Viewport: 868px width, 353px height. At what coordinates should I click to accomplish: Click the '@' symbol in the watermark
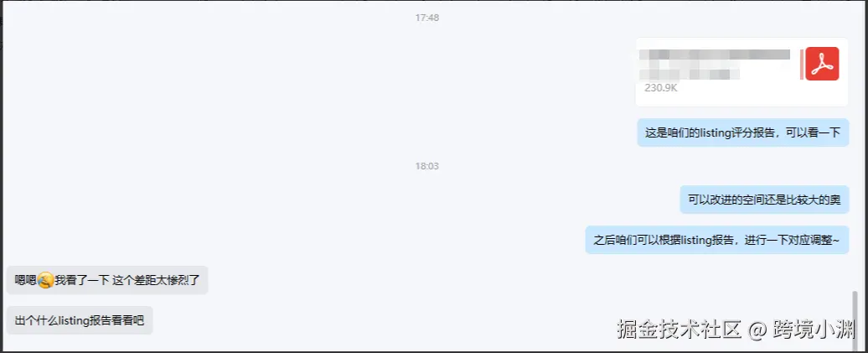757,330
